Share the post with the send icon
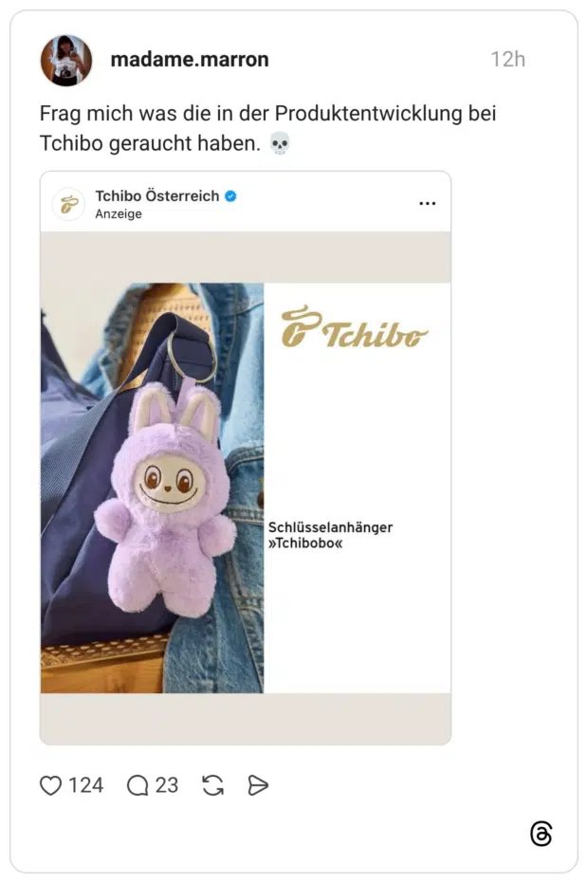This screenshot has width=588, height=883. click(256, 785)
